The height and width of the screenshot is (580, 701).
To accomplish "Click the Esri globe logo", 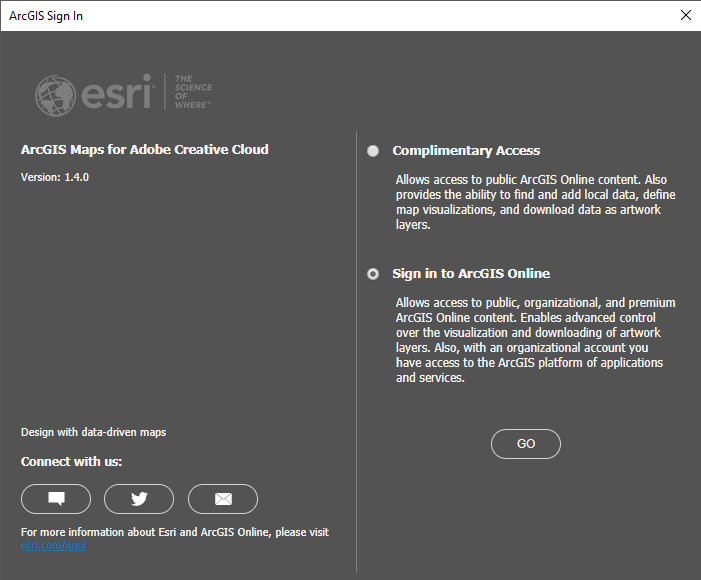I will coord(55,95).
